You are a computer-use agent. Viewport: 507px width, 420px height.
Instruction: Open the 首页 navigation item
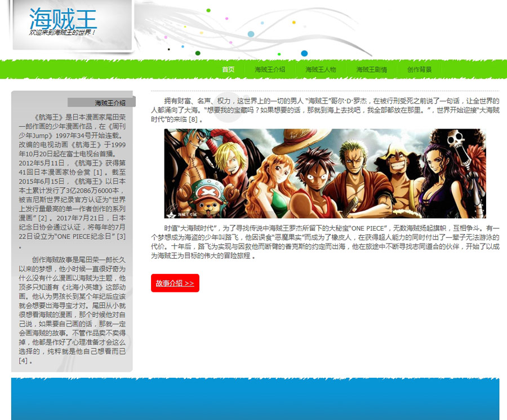click(228, 69)
